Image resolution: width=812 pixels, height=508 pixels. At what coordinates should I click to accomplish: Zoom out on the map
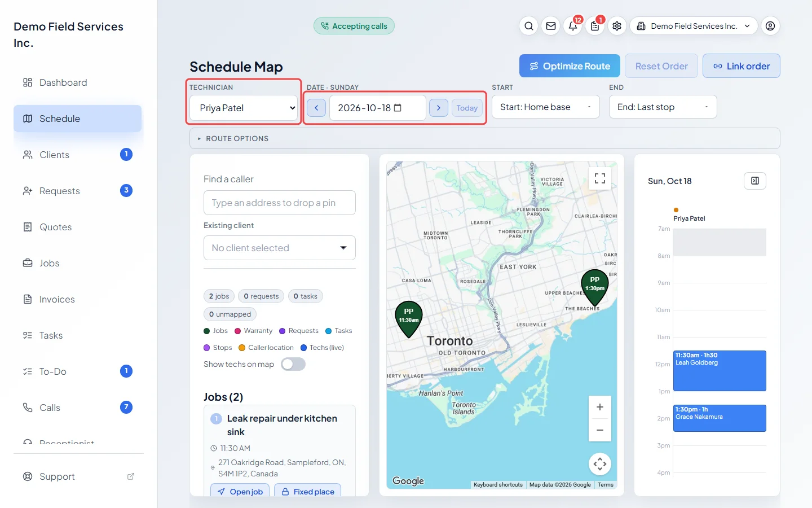coord(600,430)
